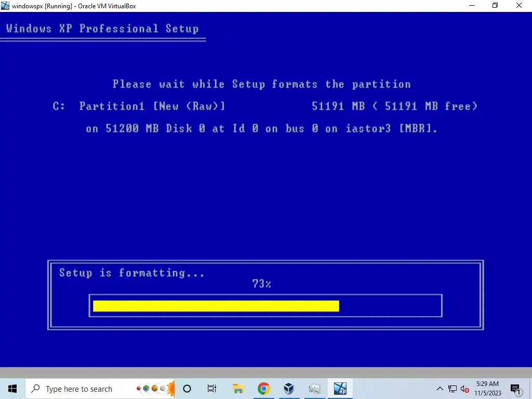The height and width of the screenshot is (399, 532).
Task: Minimize the VirtualBox VM window
Action: 472,6
